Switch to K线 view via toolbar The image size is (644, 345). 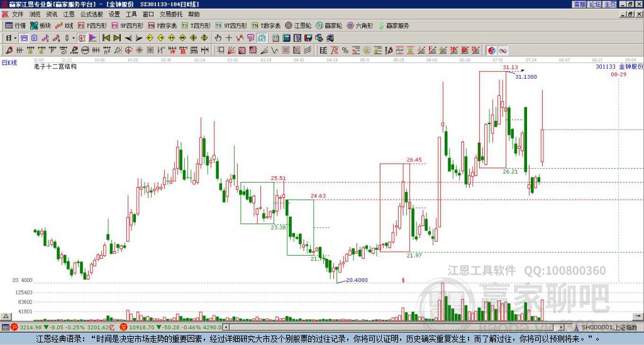coord(64,25)
